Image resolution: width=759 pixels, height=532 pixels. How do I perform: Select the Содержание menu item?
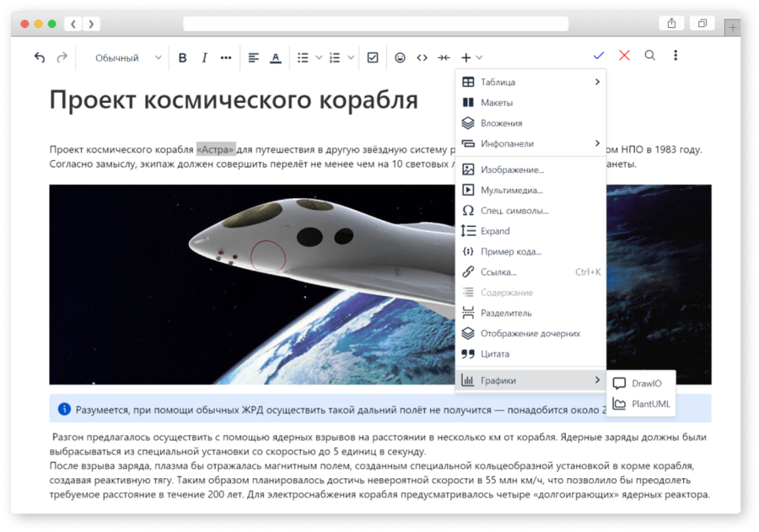pos(531,293)
